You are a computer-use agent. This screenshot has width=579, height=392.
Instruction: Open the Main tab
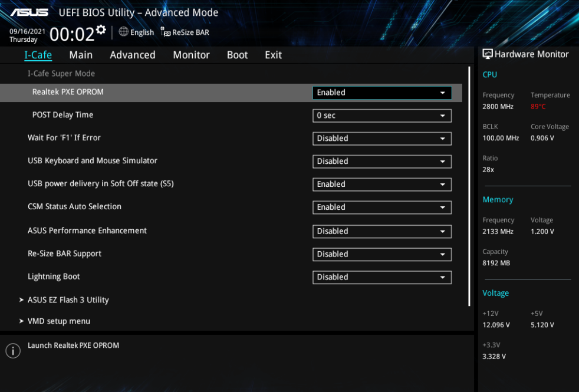click(x=81, y=55)
